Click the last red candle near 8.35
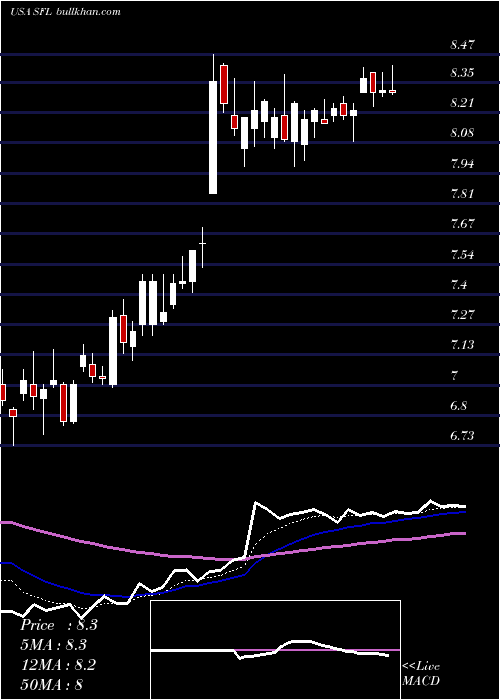 [392, 92]
